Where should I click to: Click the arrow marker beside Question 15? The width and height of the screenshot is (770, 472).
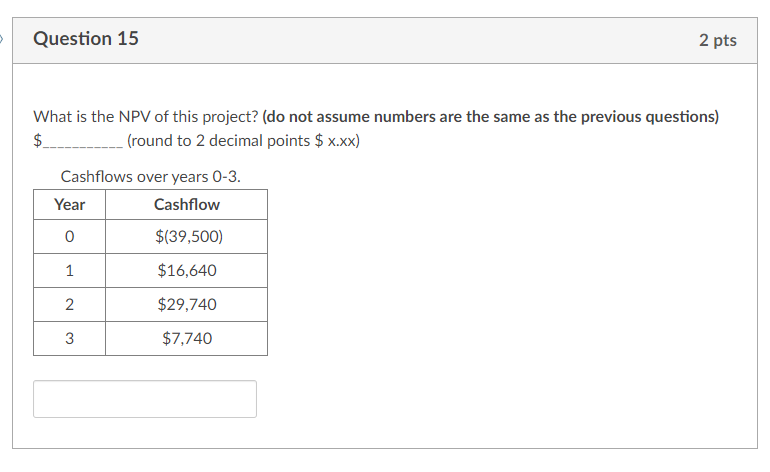3,39
